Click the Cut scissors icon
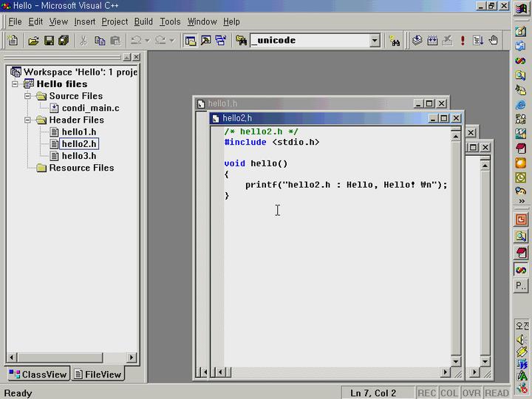 click(83, 41)
